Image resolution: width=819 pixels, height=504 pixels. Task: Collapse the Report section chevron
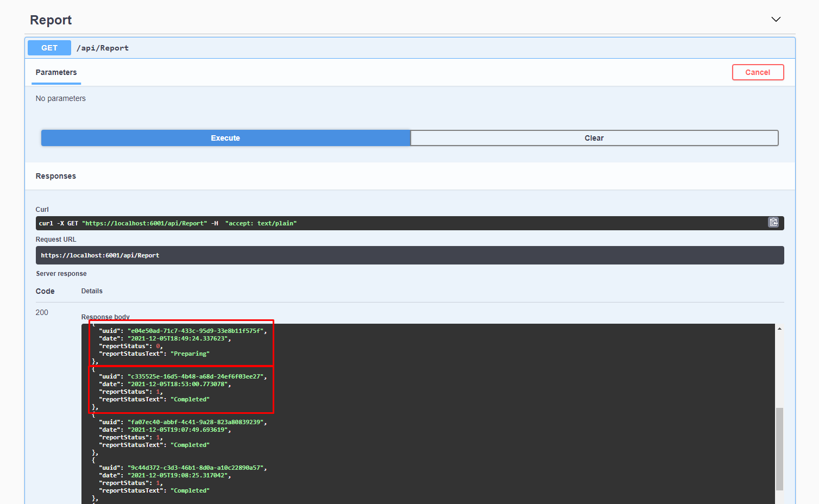[x=776, y=20]
